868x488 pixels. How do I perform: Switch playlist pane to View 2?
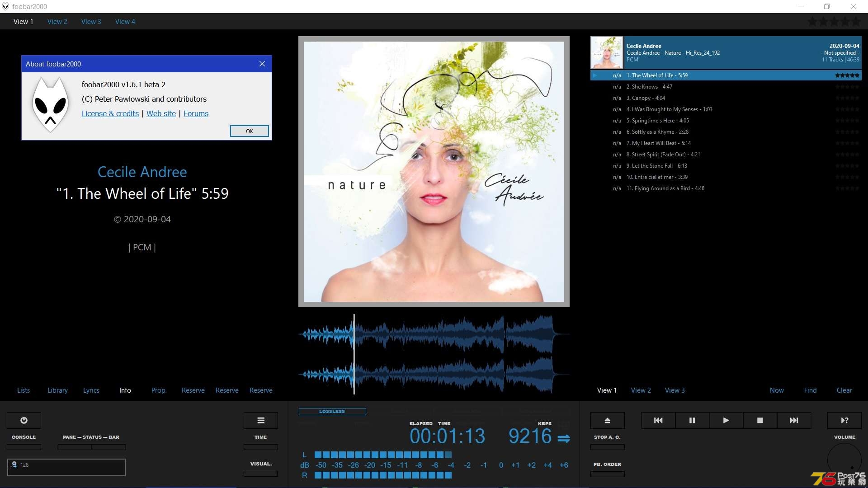641,390
